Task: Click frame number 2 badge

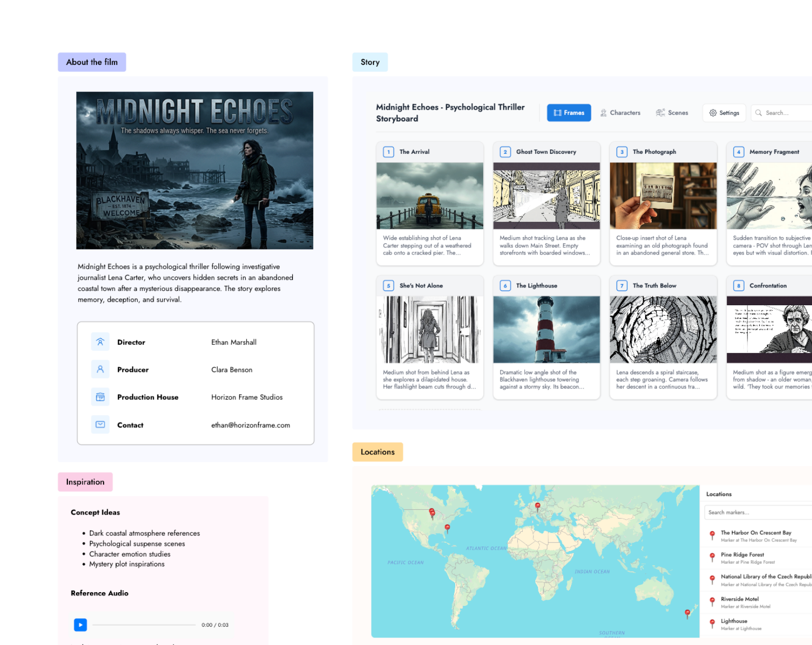Action: tap(505, 152)
